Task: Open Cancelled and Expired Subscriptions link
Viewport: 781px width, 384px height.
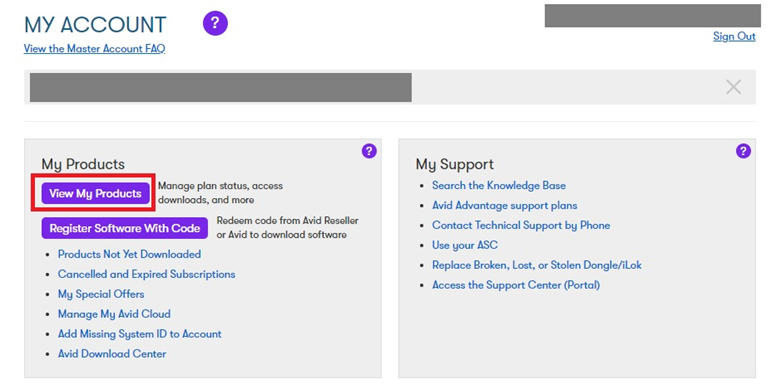Action: [x=146, y=274]
